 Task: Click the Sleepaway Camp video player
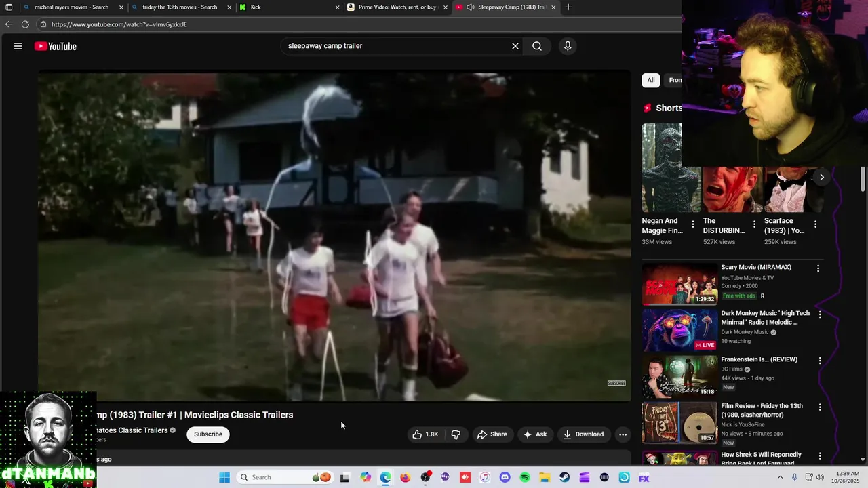click(x=334, y=236)
